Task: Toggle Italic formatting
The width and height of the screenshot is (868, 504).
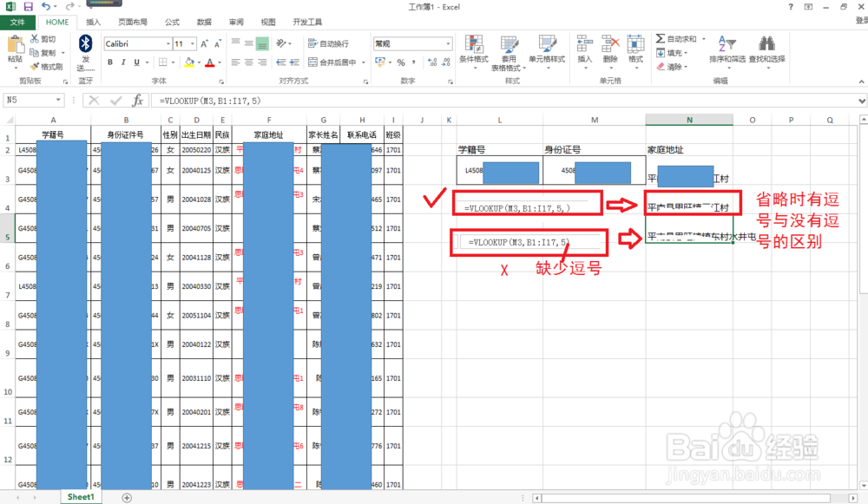Action: click(123, 62)
